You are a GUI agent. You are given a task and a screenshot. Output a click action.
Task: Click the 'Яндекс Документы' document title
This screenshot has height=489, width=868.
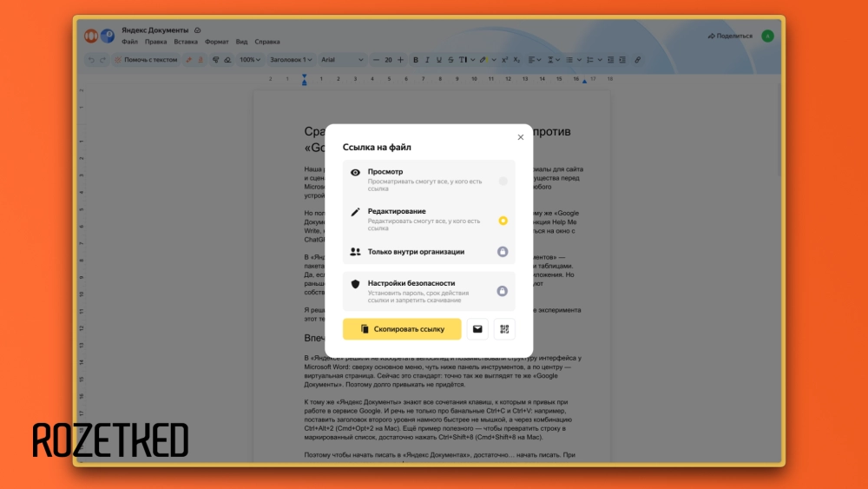pyautogui.click(x=155, y=30)
